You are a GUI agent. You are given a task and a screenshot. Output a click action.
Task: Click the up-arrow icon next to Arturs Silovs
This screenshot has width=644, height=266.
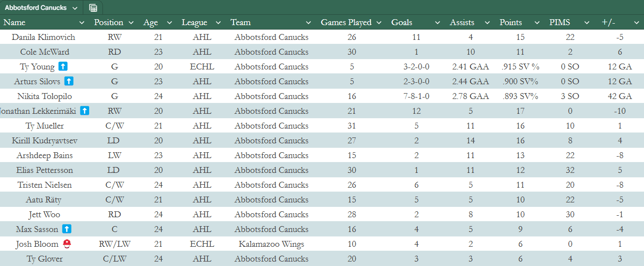69,81
